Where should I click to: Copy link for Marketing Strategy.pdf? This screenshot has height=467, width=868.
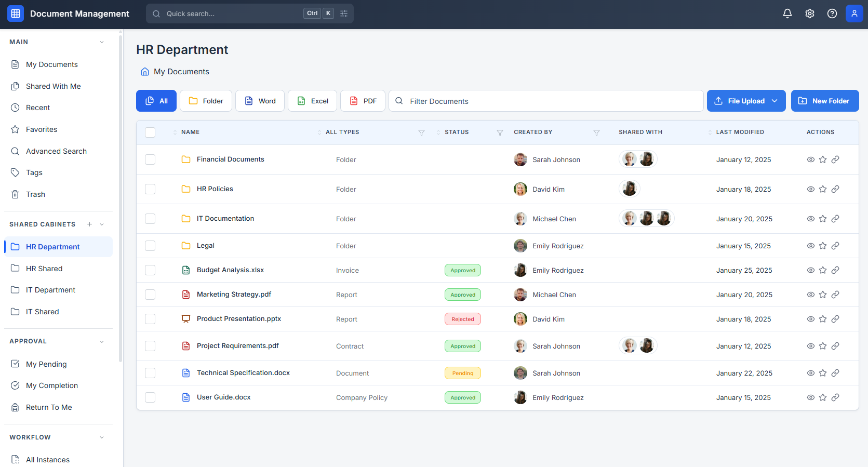click(x=835, y=295)
